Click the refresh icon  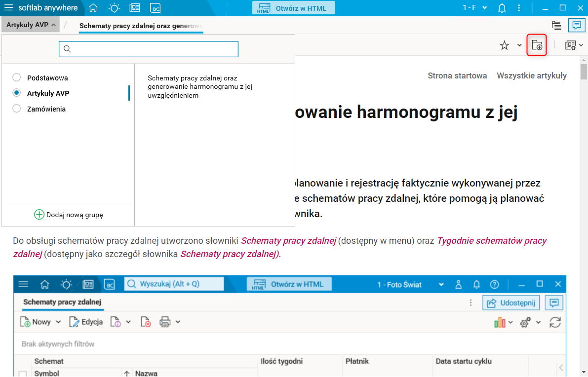click(555, 322)
